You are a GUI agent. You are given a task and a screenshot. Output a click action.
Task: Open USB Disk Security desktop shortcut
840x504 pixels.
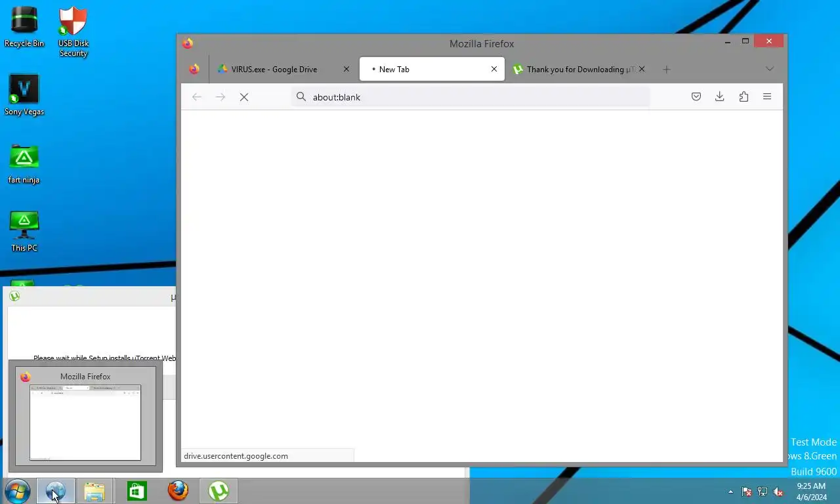tap(73, 32)
